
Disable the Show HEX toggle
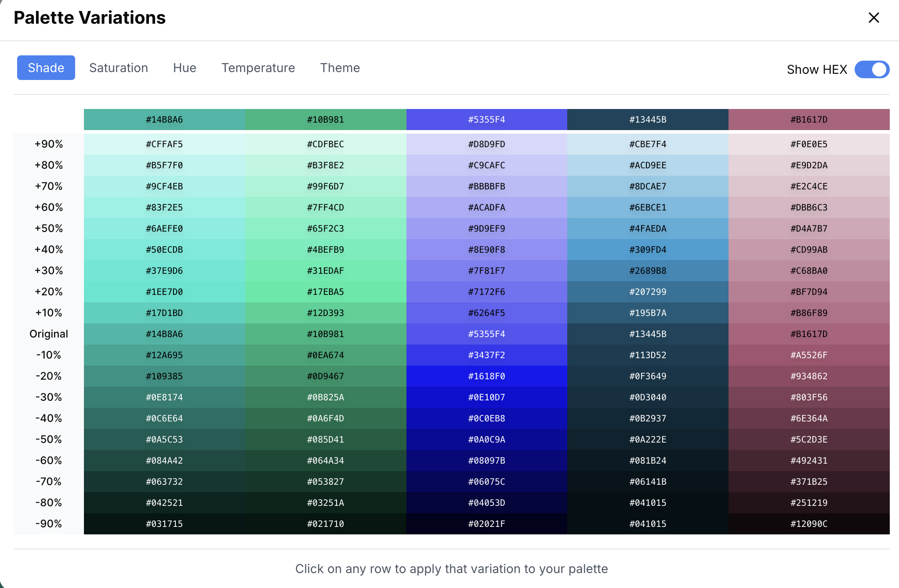(871, 69)
